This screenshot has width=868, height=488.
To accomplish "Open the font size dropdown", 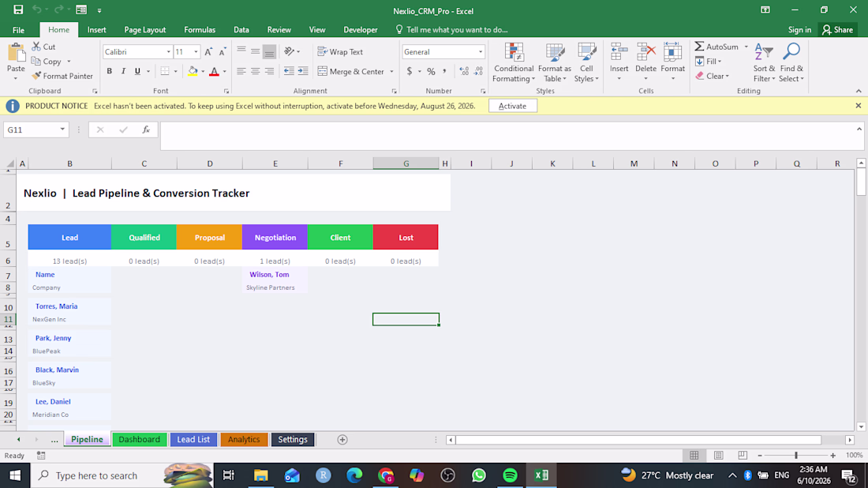I will [196, 51].
